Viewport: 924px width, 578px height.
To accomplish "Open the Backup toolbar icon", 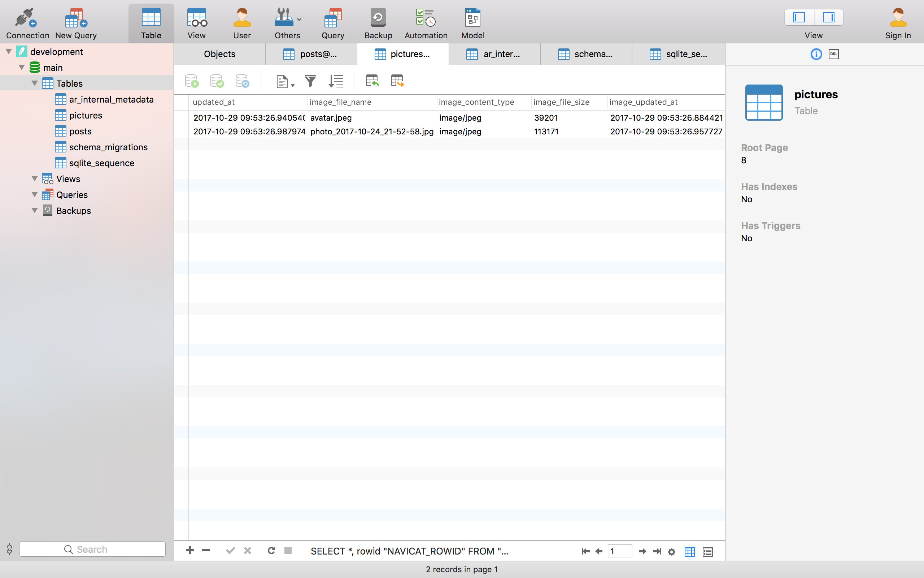I will 378,23.
